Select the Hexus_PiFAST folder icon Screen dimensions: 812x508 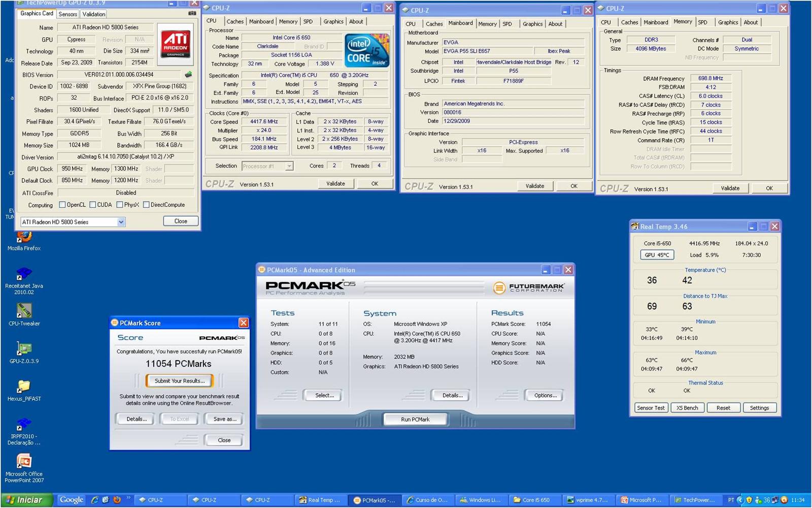coord(24,391)
